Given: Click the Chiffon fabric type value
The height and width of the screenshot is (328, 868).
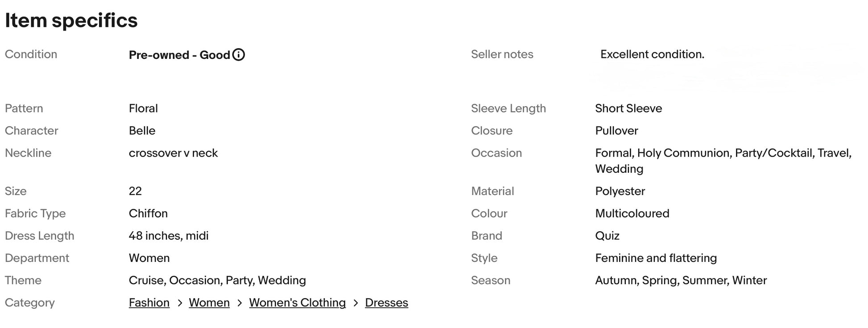Looking at the screenshot, I should [148, 213].
